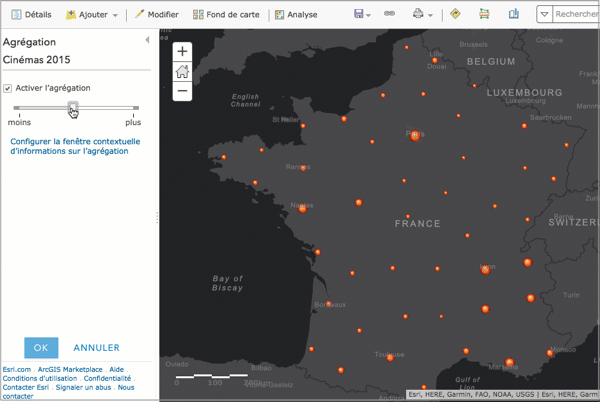Open the Aide help link
The width and height of the screenshot is (600, 402).
pos(117,369)
